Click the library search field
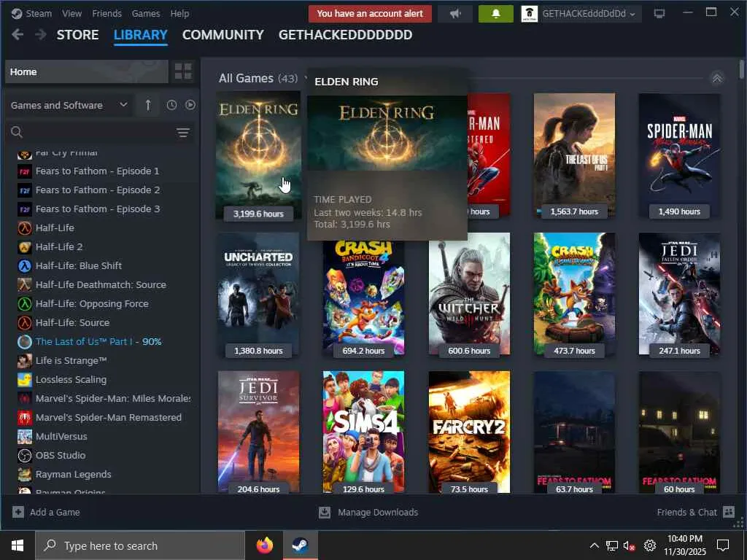 click(x=98, y=132)
